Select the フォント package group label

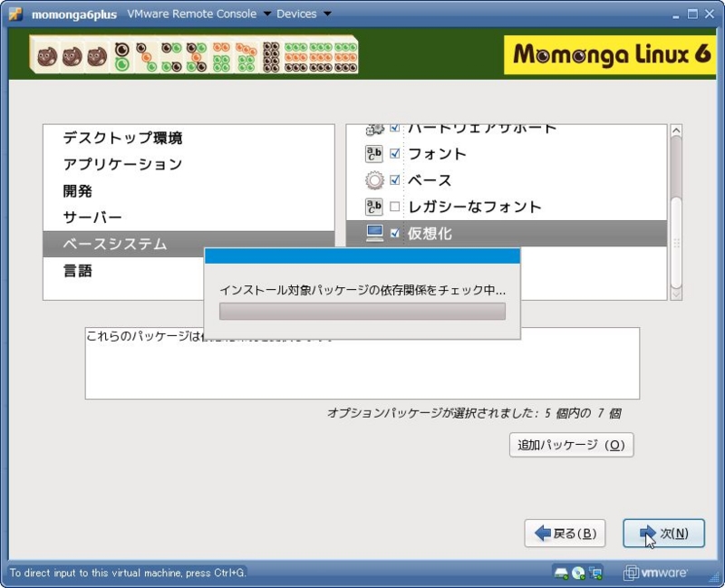437,154
